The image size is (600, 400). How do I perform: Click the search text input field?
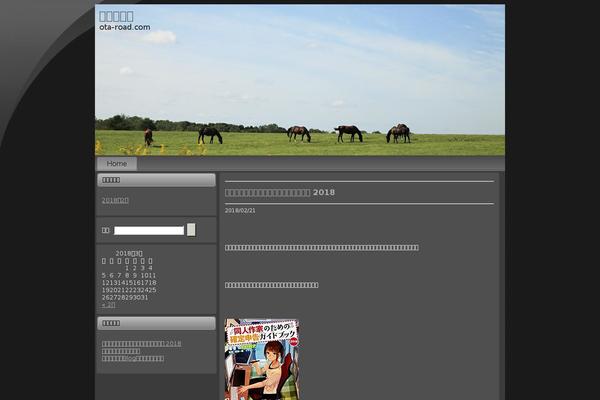[x=149, y=230]
